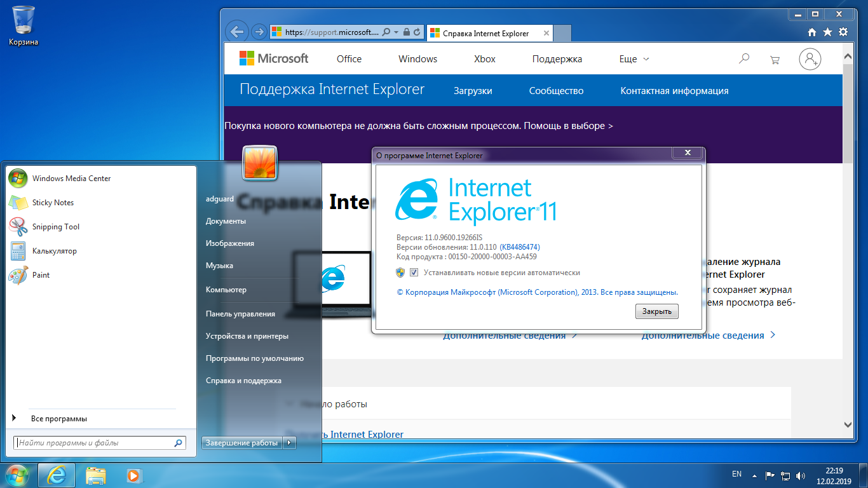Click the Home icon in Internet Explorer
The height and width of the screenshot is (488, 868).
812,32
